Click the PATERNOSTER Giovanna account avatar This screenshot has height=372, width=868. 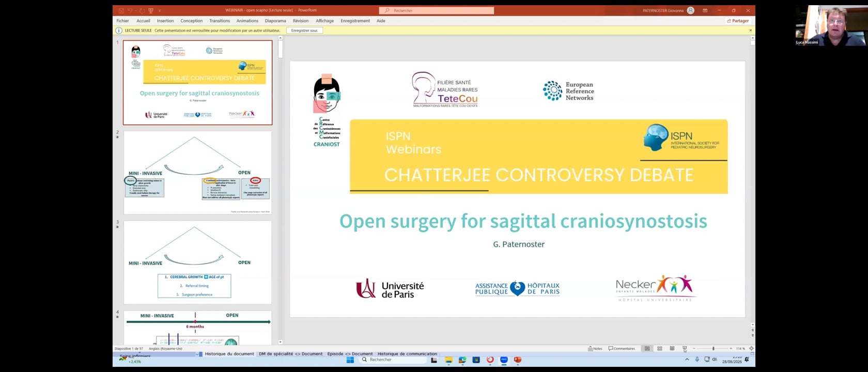[691, 10]
